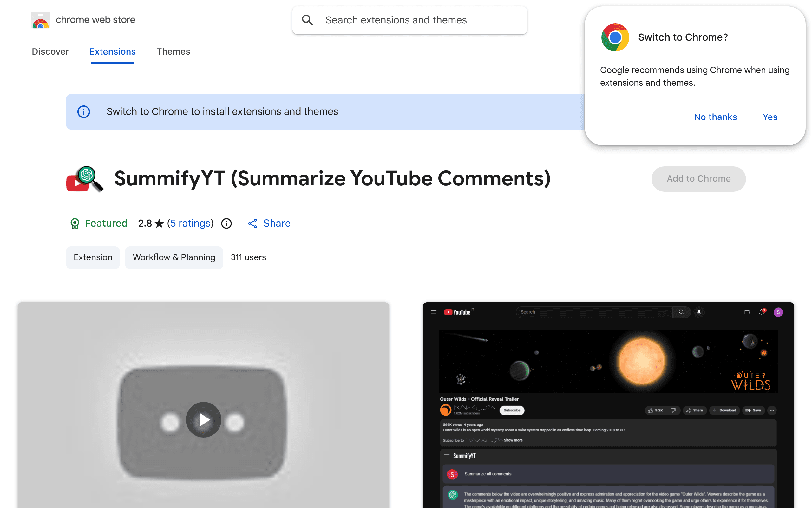Open the 5 ratings link
812x508 pixels.
(190, 224)
